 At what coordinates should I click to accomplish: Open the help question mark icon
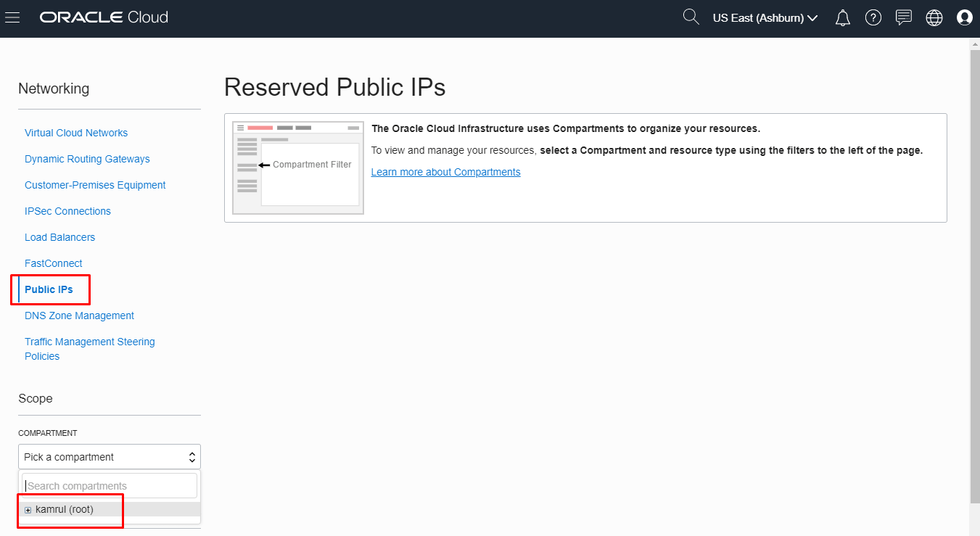coord(873,18)
